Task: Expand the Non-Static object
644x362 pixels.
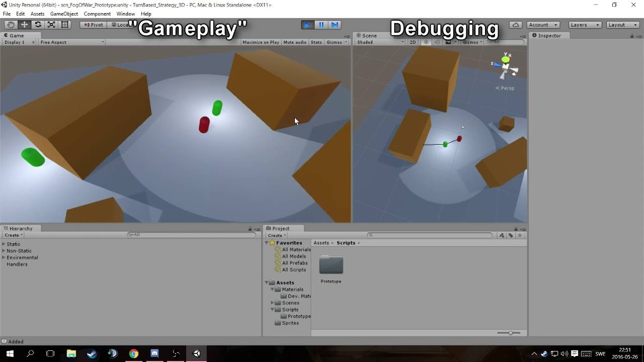Action: pos(4,251)
